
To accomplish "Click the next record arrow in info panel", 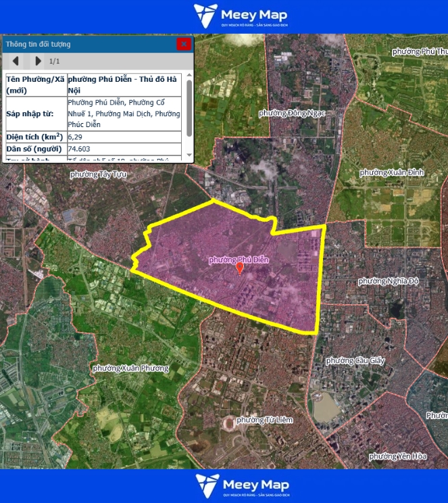I will point(38,62).
